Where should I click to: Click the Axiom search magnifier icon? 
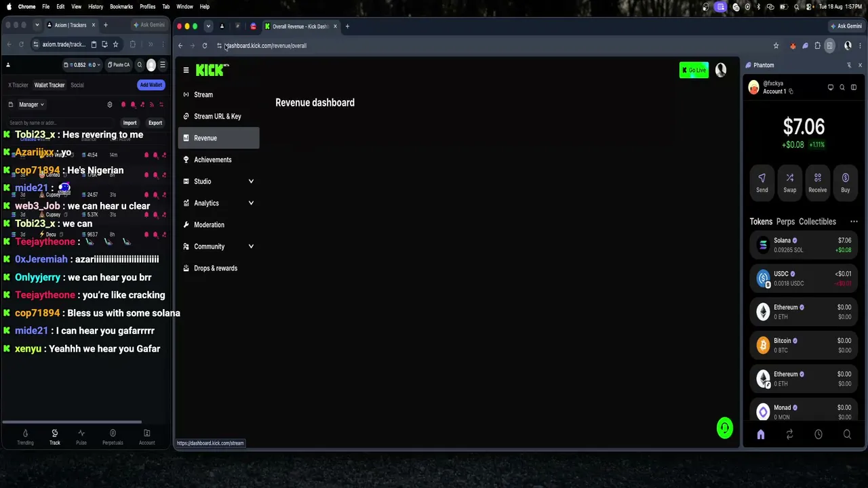tap(140, 65)
